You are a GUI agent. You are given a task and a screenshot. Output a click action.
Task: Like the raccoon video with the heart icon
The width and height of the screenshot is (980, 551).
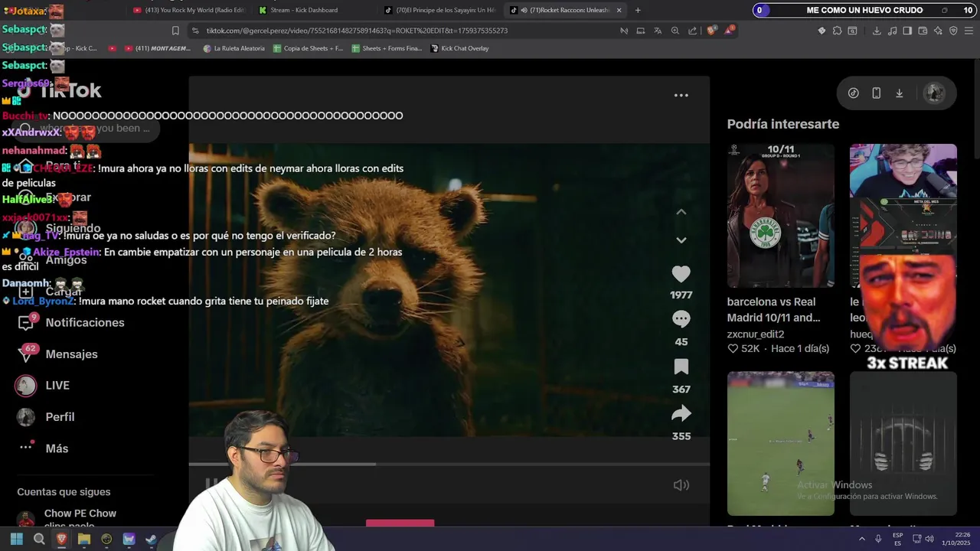[681, 274]
